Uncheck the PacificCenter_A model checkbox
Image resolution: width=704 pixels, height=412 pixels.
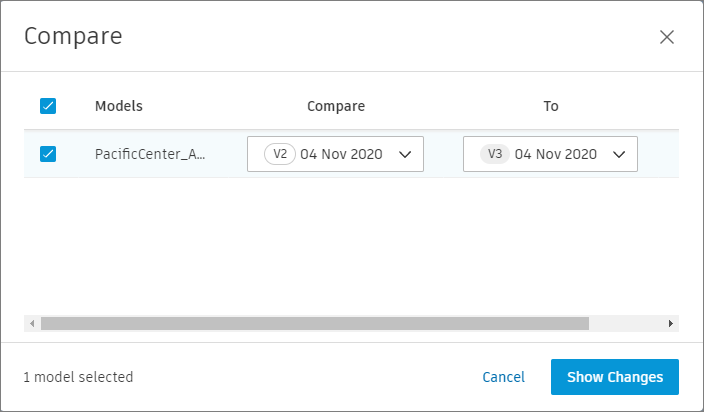pyautogui.click(x=48, y=154)
